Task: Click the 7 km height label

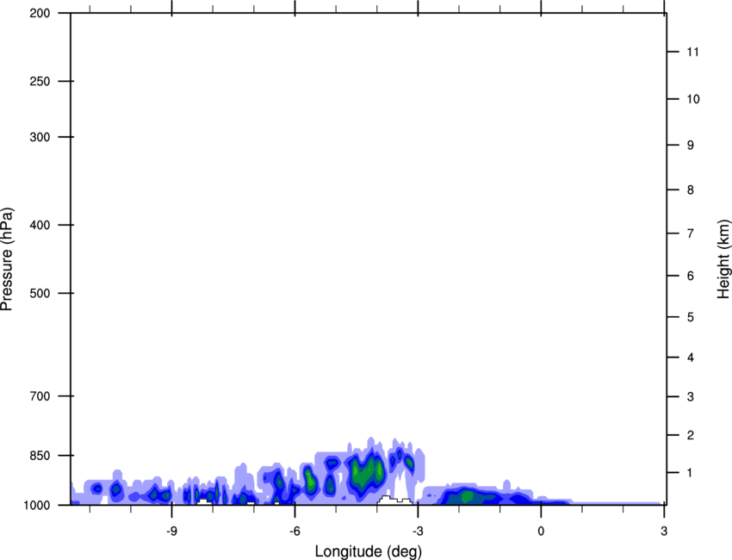Action: (691, 233)
